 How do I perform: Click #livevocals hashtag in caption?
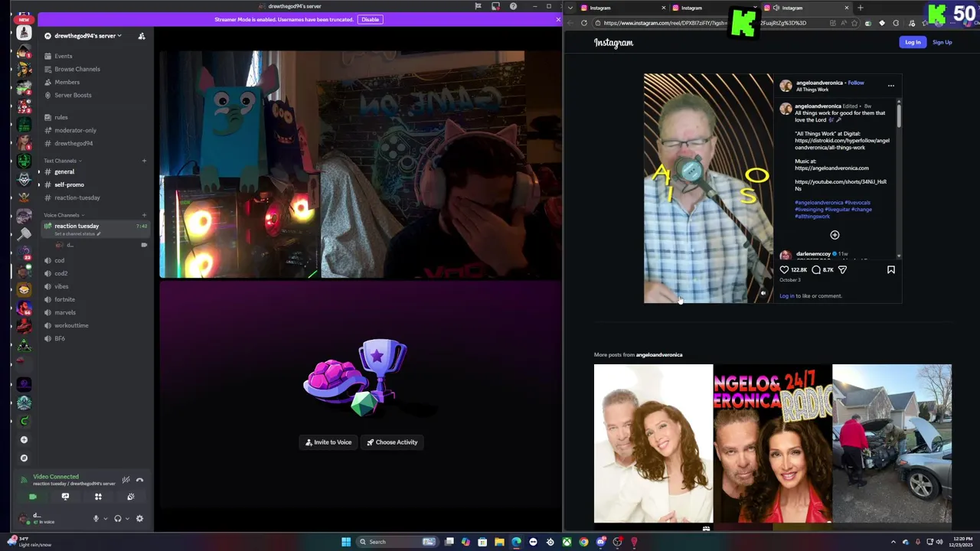(857, 203)
